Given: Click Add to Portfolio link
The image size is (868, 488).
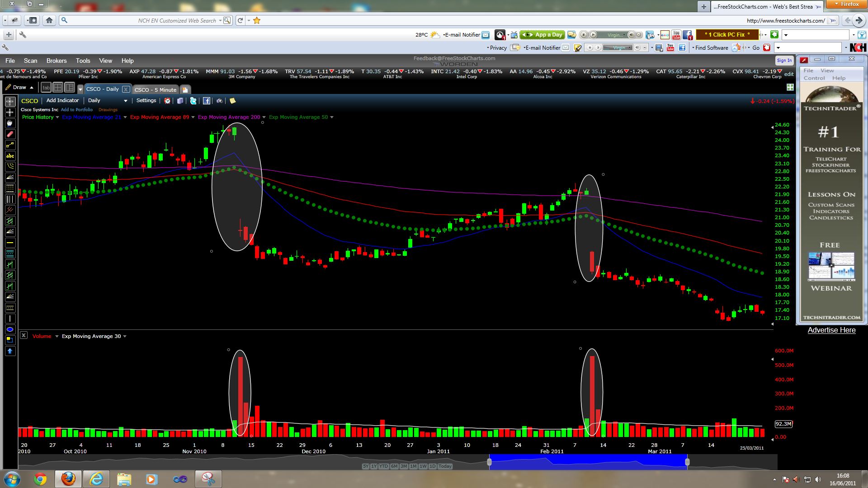Looking at the screenshot, I should 77,110.
